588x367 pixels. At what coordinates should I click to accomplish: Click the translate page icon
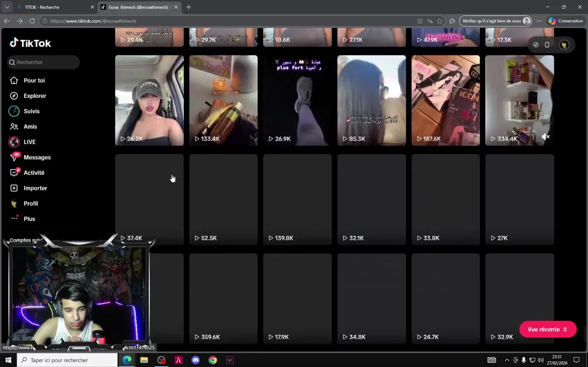pos(430,21)
